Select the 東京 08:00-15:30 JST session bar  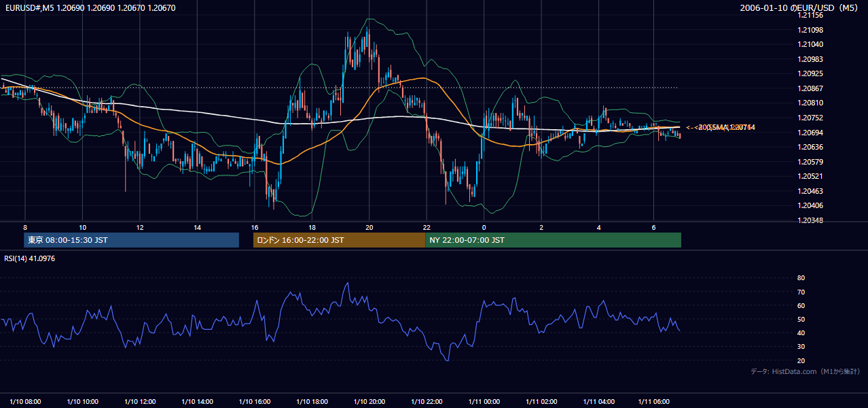[132, 240]
